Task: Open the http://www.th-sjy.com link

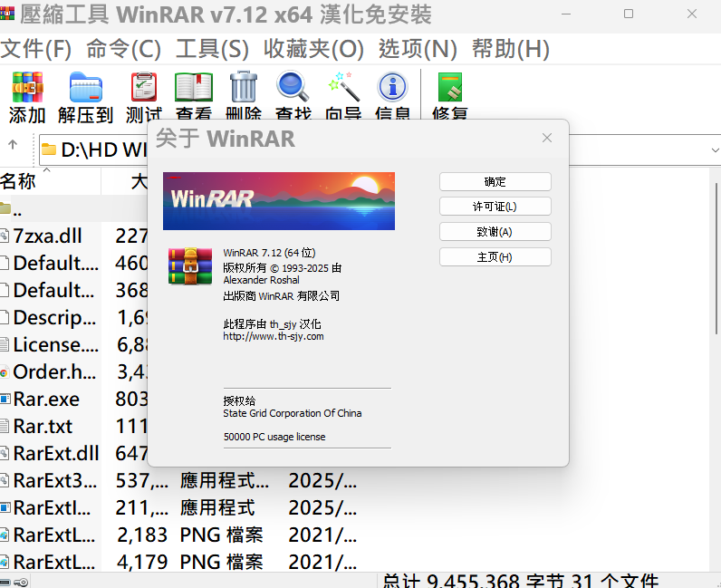Action: (x=274, y=336)
